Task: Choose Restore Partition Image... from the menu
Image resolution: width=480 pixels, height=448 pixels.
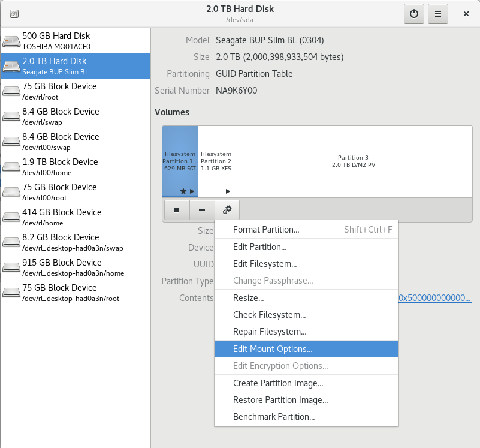Action: (x=306, y=400)
